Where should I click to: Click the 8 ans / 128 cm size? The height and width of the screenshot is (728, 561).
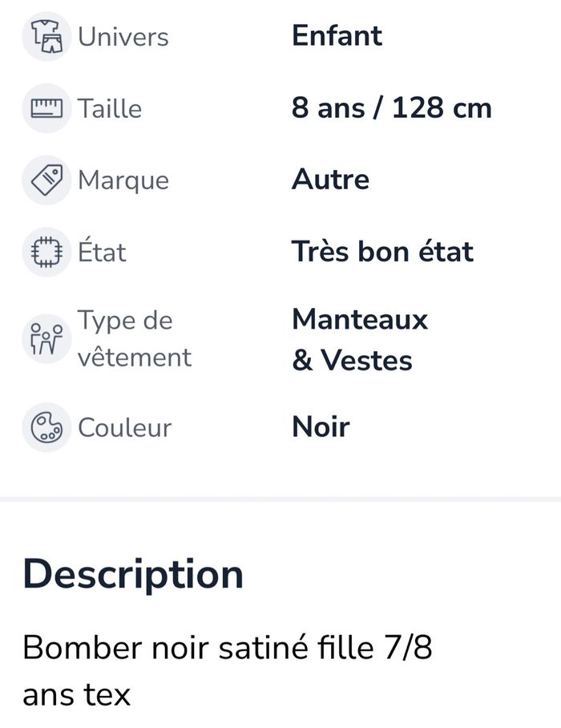coord(391,108)
